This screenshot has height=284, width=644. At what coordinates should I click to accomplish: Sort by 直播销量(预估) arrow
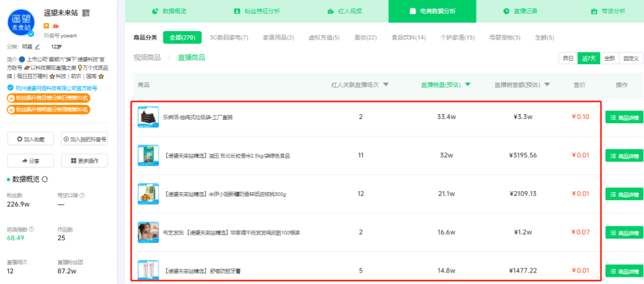click(467, 85)
